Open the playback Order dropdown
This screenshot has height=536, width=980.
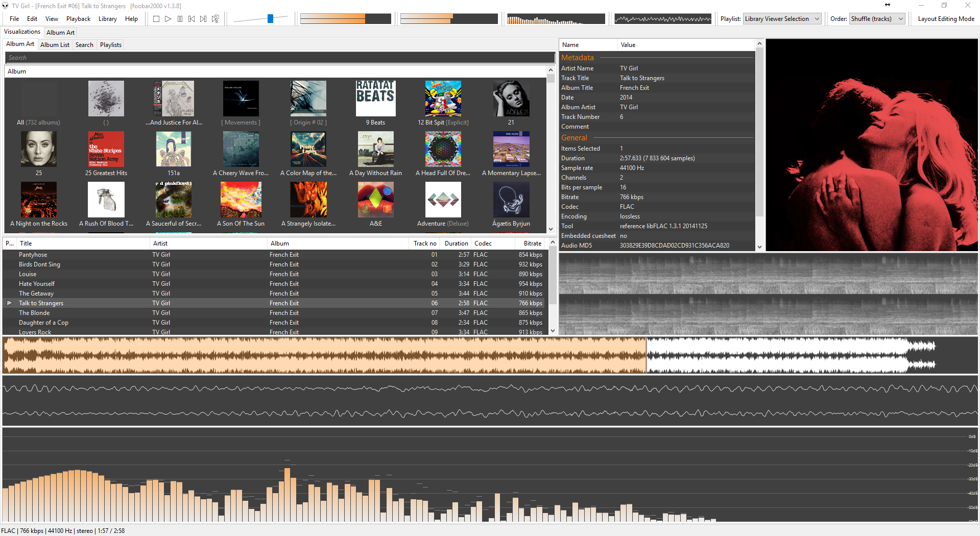tap(877, 19)
